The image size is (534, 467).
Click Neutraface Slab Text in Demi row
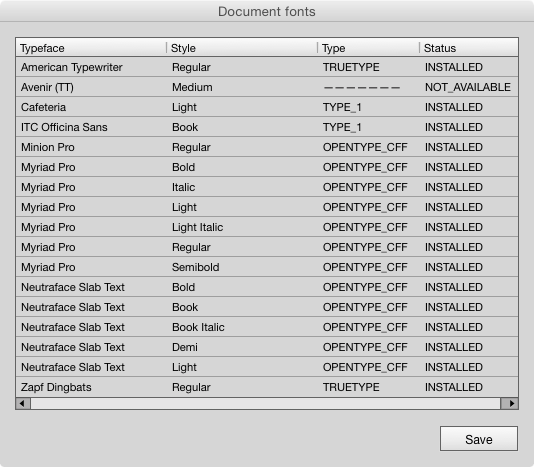(x=73, y=347)
